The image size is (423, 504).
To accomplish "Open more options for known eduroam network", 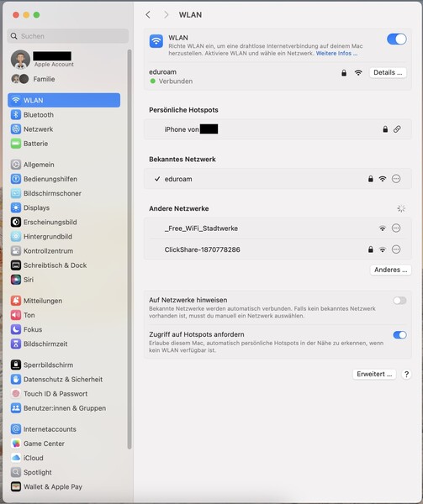I will pyautogui.click(x=396, y=179).
